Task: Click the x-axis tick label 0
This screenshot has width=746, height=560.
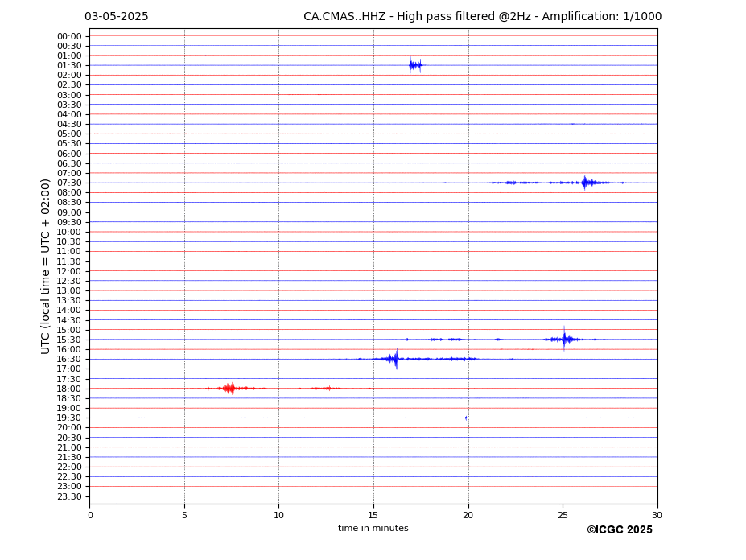Action: (x=90, y=515)
